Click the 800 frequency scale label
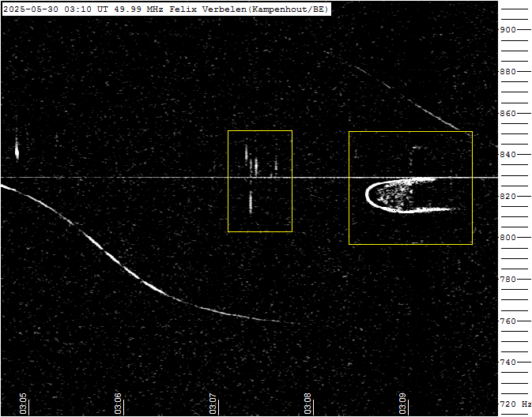This screenshot has height=417, width=532. [x=507, y=238]
